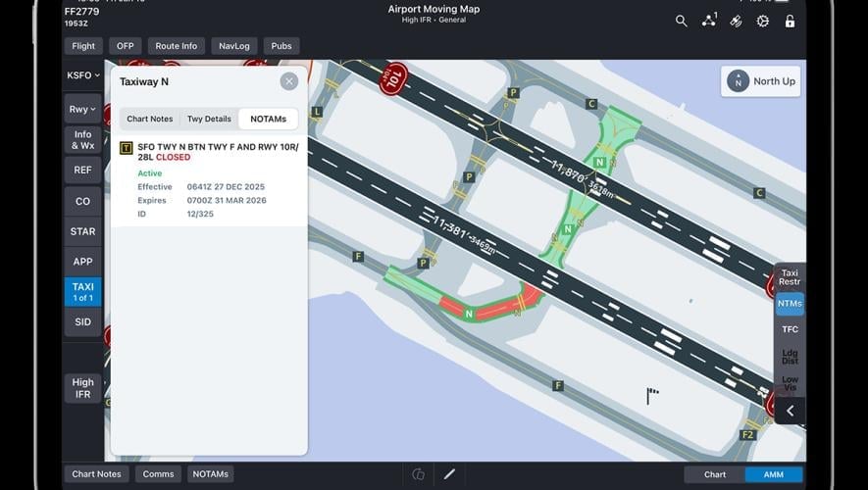Screen dimensions: 868x490
Task: Open the settings gear icon
Action: [x=762, y=21]
